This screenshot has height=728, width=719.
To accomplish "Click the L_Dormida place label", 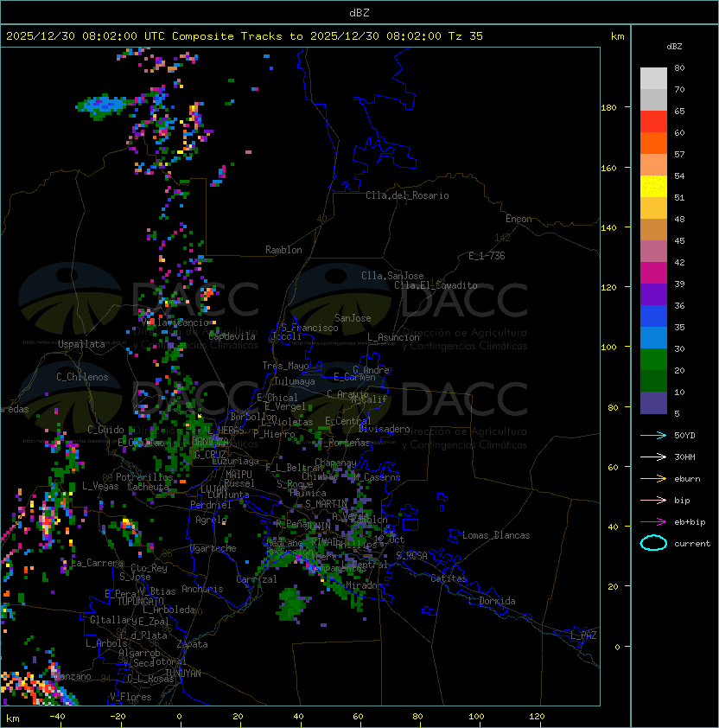I will click(x=492, y=601).
